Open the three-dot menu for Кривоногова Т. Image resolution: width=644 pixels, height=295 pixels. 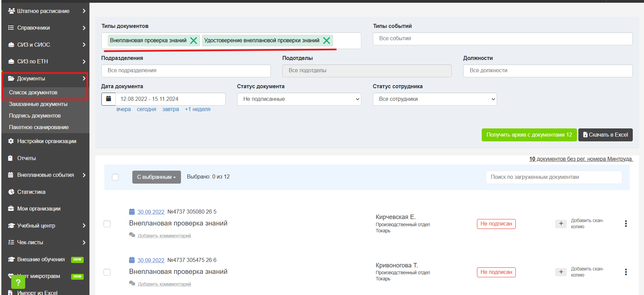click(626, 272)
